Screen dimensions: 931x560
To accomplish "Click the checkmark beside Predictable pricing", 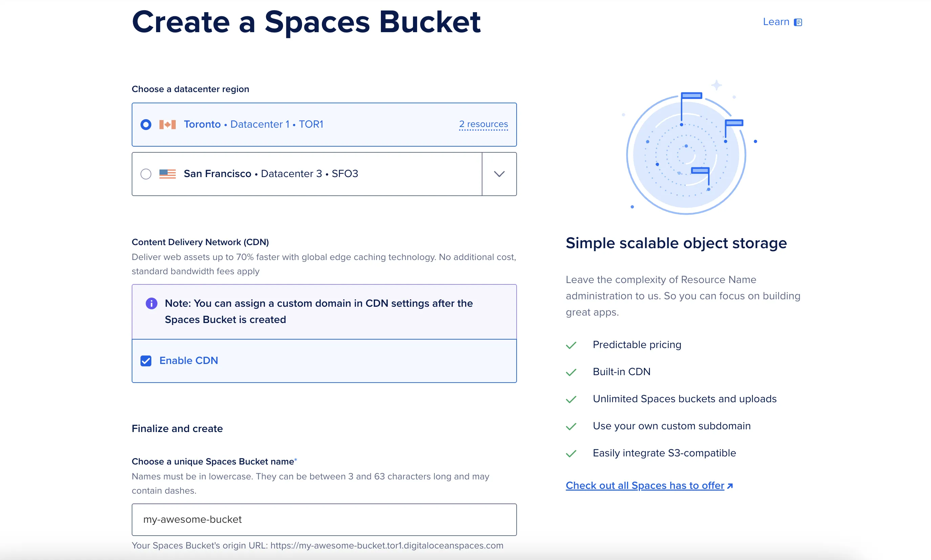I will (571, 345).
